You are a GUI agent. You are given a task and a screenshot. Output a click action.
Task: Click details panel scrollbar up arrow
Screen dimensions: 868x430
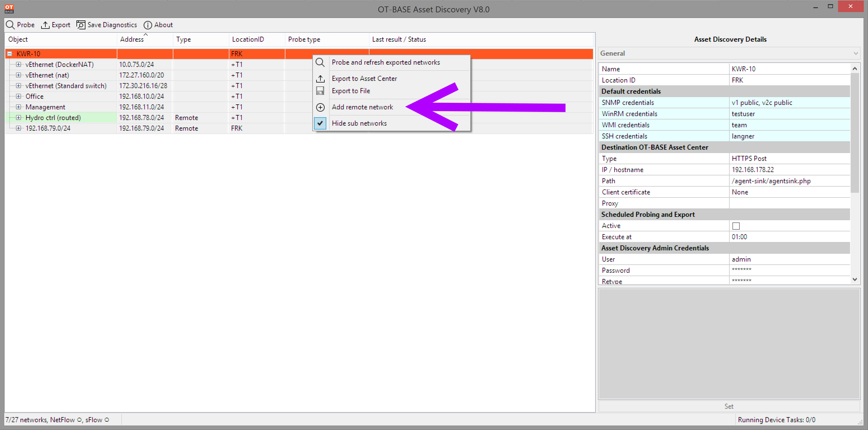point(855,68)
